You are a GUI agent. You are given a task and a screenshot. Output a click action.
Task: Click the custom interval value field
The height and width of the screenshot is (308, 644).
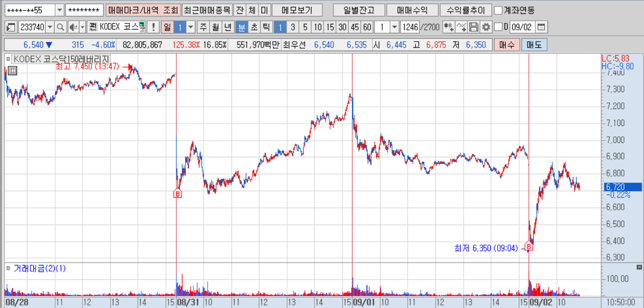point(383,27)
